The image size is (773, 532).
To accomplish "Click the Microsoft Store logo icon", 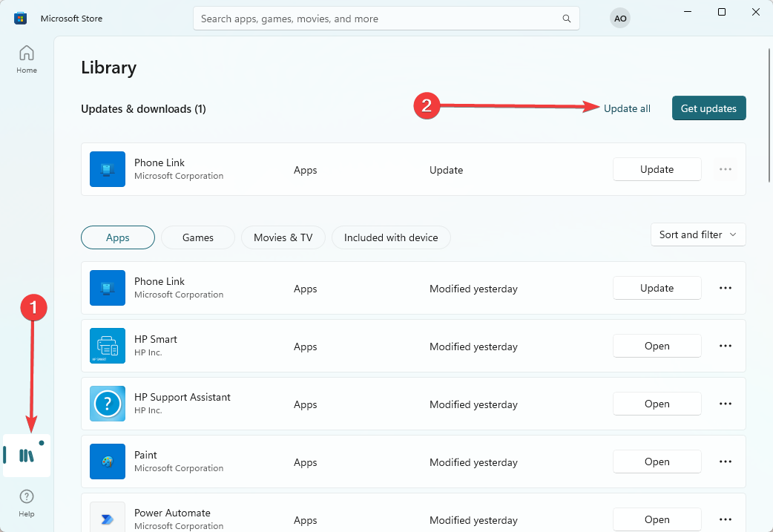I will pyautogui.click(x=21, y=19).
